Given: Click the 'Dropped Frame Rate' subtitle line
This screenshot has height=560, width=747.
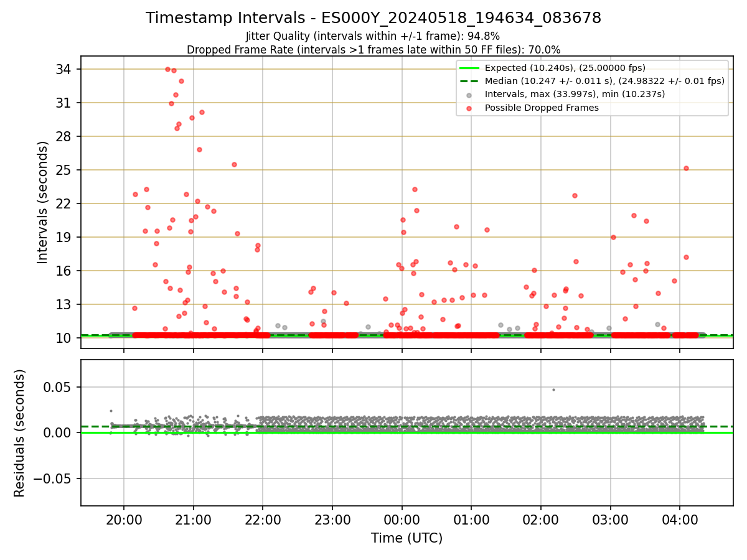Looking at the screenshot, I should 374,50.
